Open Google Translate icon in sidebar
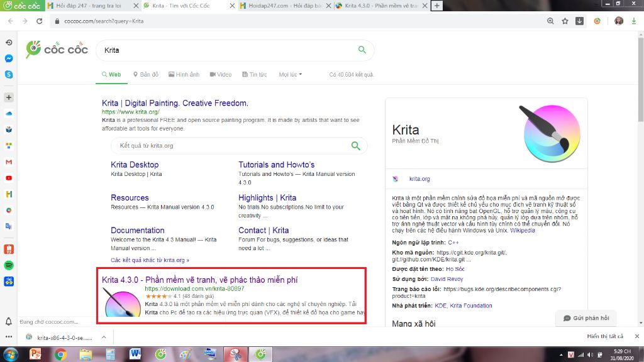The width and height of the screenshot is (644, 362). [9, 226]
